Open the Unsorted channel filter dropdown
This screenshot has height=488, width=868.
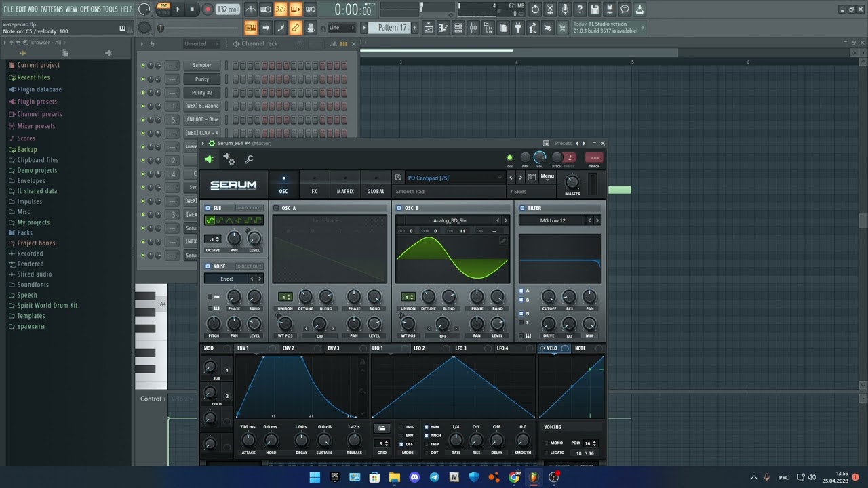click(x=201, y=44)
